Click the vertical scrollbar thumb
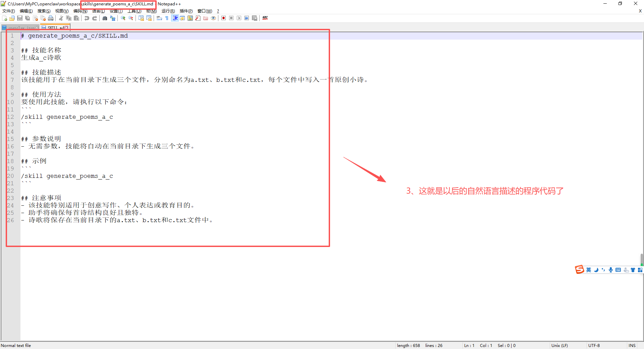The width and height of the screenshot is (644, 349). [642, 260]
